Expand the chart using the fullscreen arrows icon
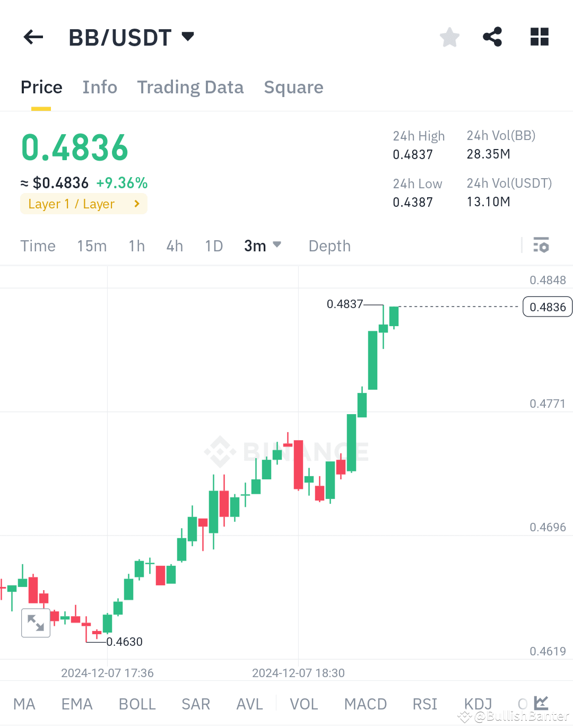This screenshot has height=728, width=573. pos(36,622)
